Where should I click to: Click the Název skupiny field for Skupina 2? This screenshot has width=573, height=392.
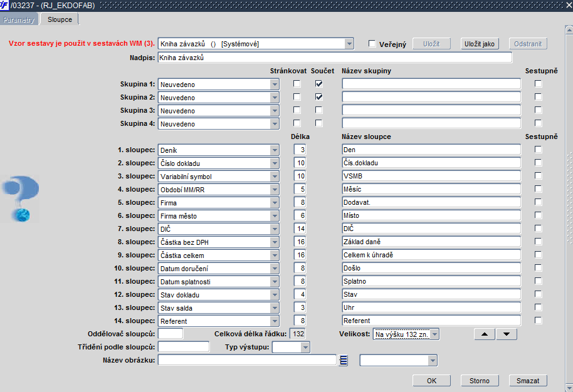pos(431,97)
